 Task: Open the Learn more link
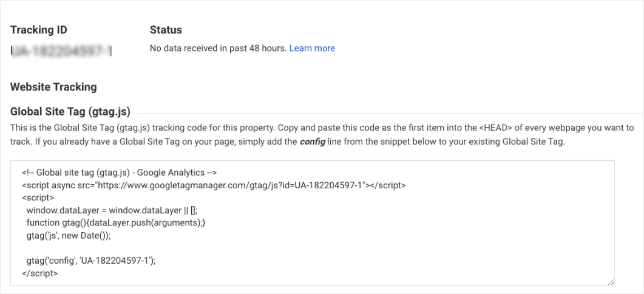pos(312,48)
